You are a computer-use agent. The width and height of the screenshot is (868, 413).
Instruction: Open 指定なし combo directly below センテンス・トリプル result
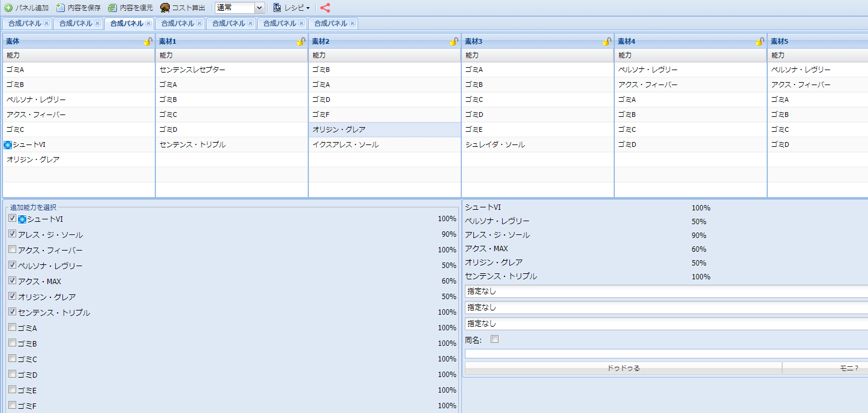coord(666,291)
